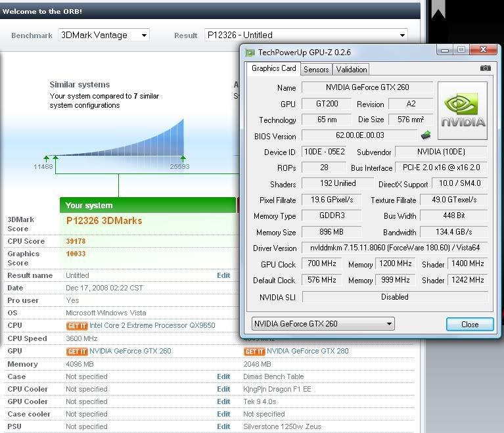Viewport: 504px width, 433px height.
Task: Open the Benchmark 3DMark Vantage dropdown
Action: coord(104,35)
